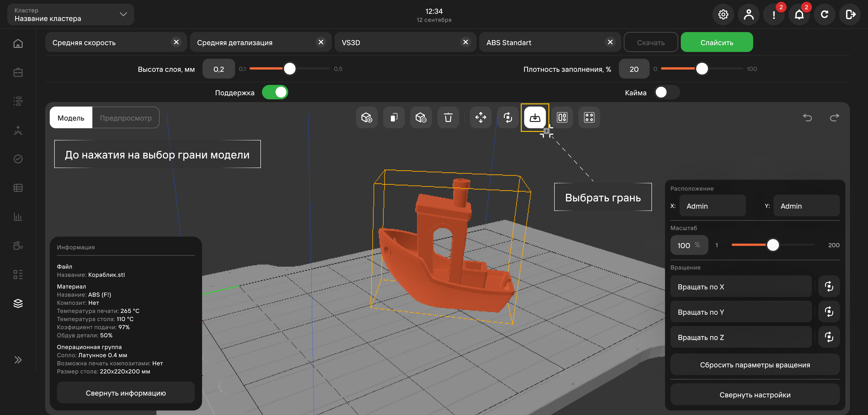This screenshot has height=415, width=868.
Task: Click the duplicate model icon
Action: pos(394,117)
